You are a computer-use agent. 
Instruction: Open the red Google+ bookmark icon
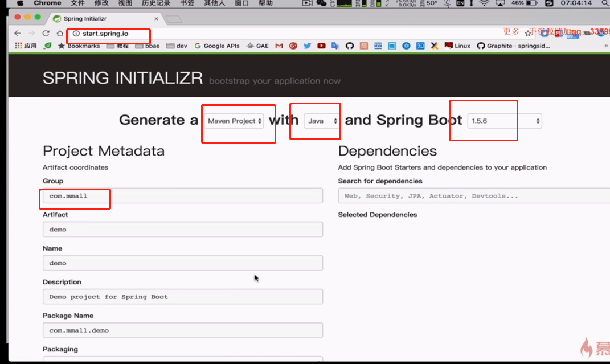293,46
